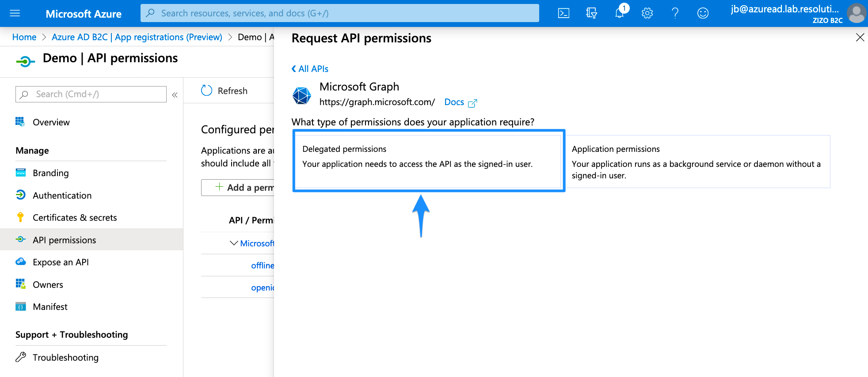Collapse the sidebar with double chevron
868x377 pixels.
175,94
